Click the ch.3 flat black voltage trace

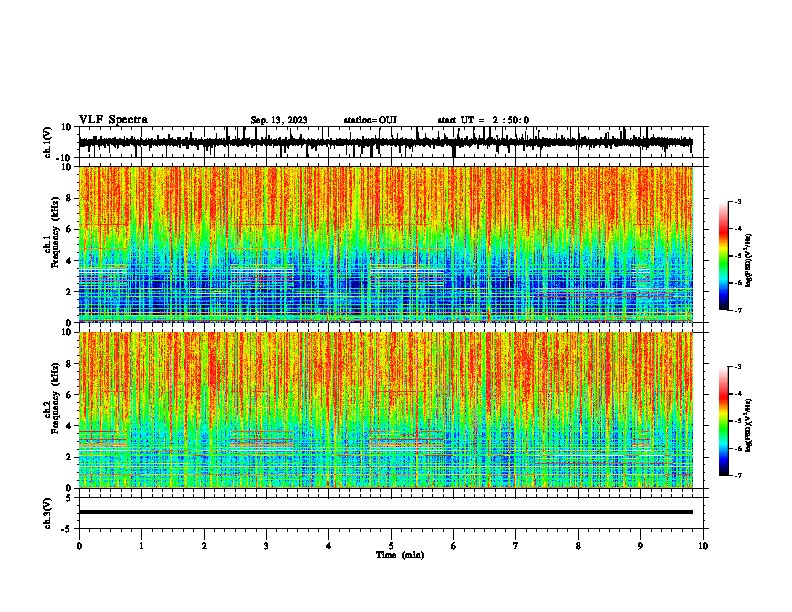(385, 512)
